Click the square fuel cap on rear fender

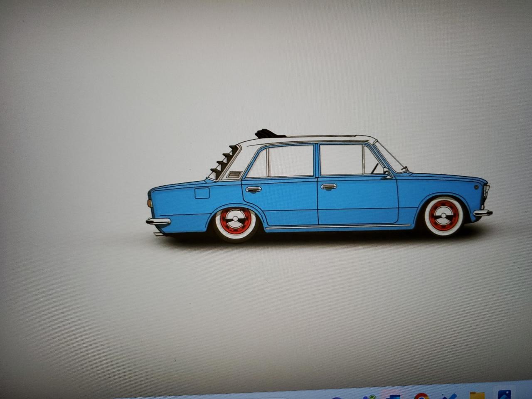tap(202, 193)
